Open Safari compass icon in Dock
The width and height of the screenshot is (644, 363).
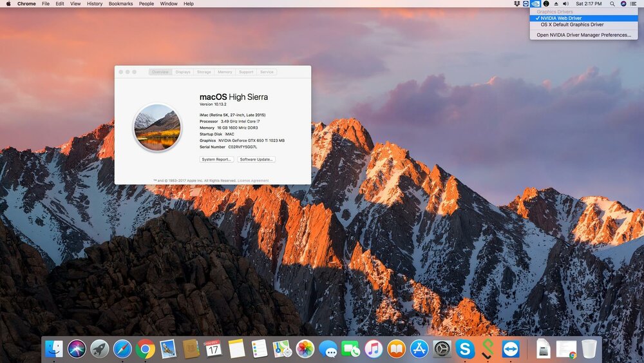tap(122, 349)
